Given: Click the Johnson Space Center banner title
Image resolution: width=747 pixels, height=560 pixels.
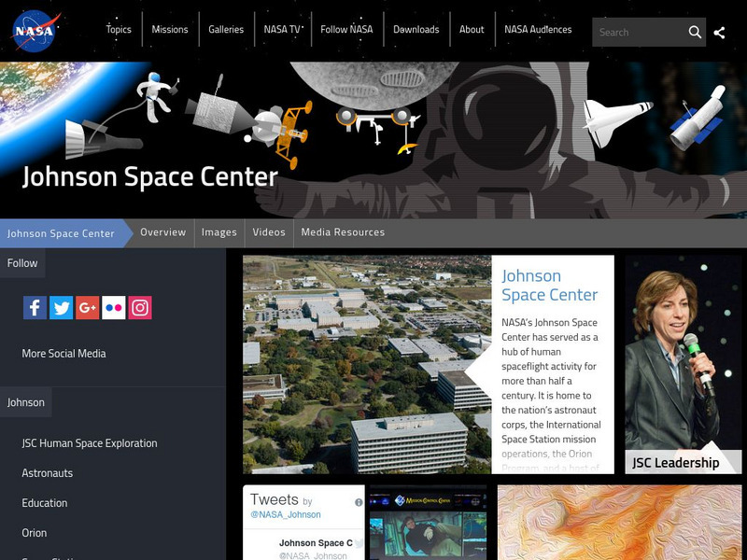Looking at the screenshot, I should click(x=150, y=177).
